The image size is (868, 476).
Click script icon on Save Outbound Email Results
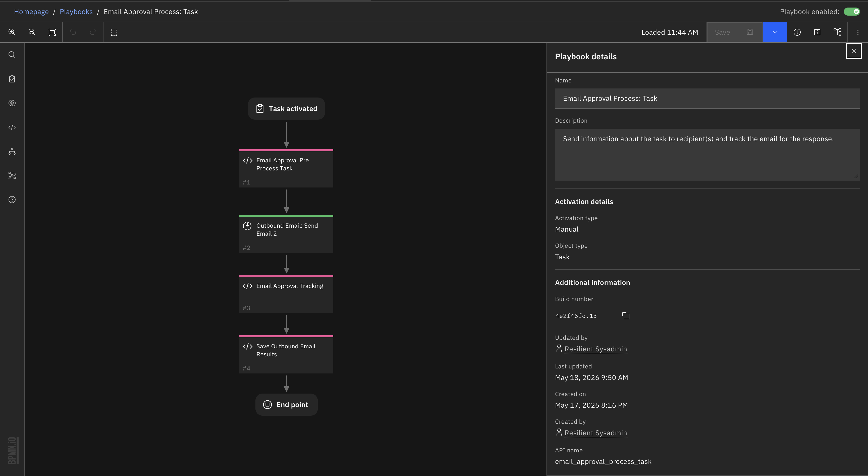tap(248, 347)
